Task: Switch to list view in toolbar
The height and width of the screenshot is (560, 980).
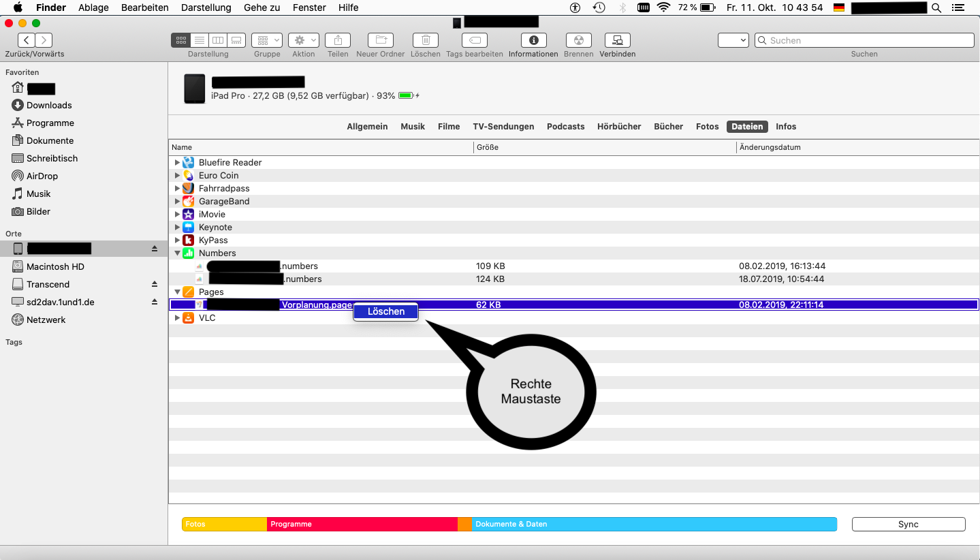Action: click(200, 40)
